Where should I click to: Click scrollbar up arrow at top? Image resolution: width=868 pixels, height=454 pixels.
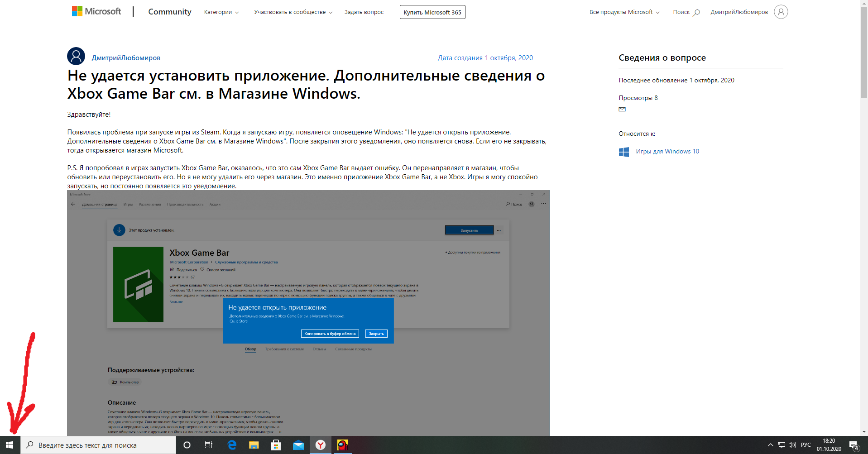tap(864, 3)
